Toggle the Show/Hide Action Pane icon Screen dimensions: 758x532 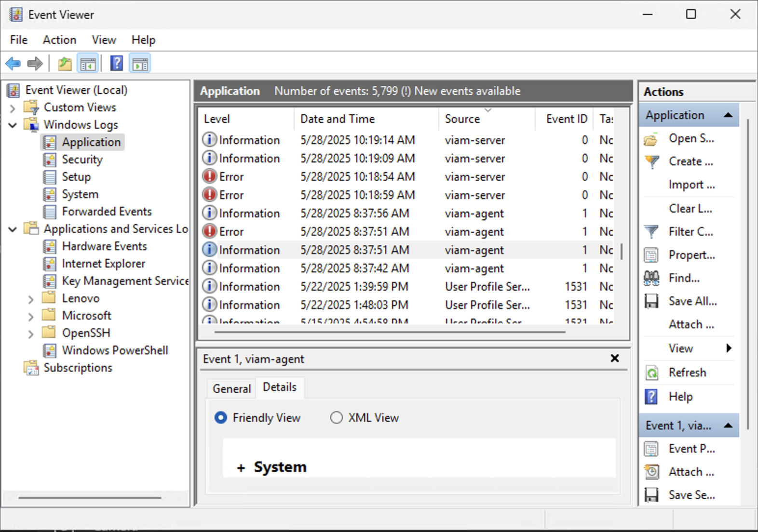pos(140,64)
